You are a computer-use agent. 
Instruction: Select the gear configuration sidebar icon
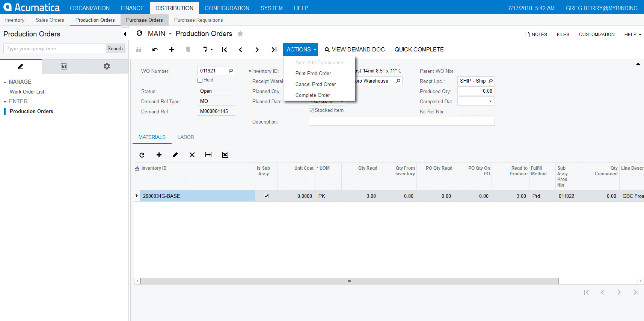click(x=107, y=66)
